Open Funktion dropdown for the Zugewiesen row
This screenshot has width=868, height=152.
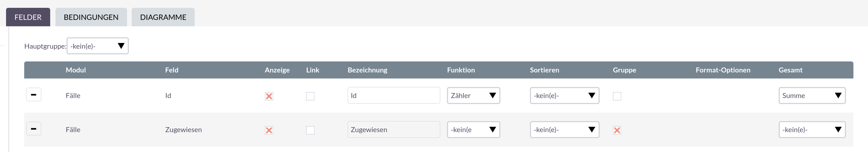(x=473, y=130)
